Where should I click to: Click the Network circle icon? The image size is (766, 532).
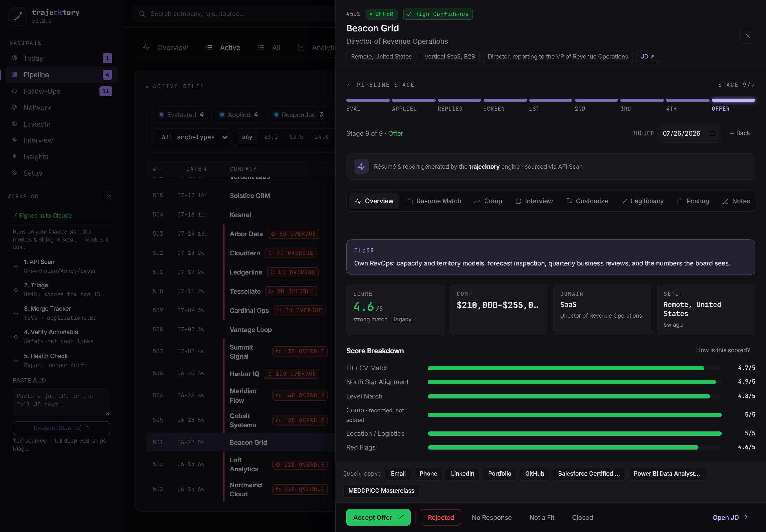(x=14, y=107)
